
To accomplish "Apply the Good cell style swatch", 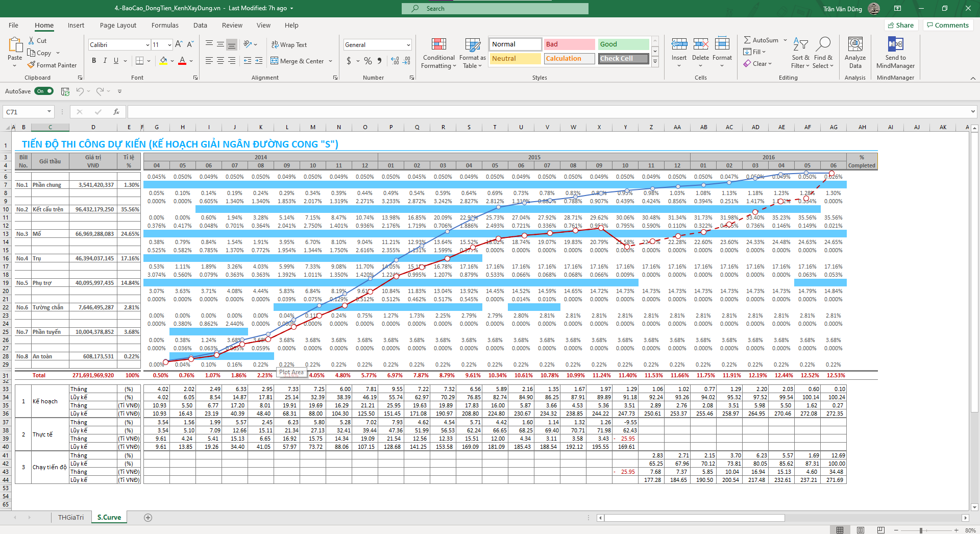I will tap(623, 44).
